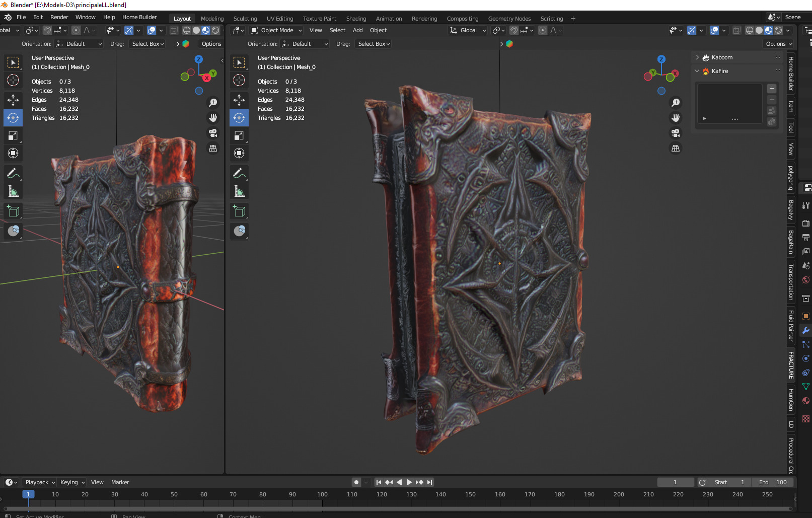The height and width of the screenshot is (518, 812).
Task: Select the Move tool in left viewport
Action: coord(13,100)
